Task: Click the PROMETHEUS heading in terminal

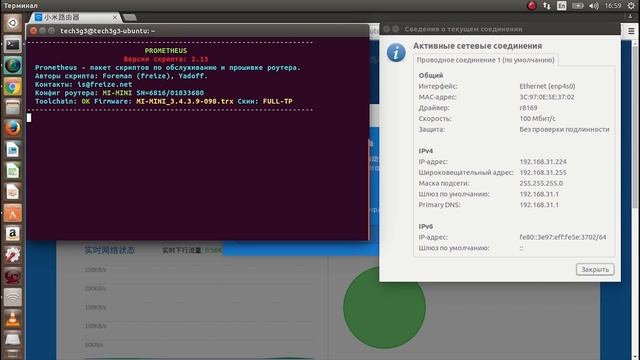Action: tap(166, 51)
